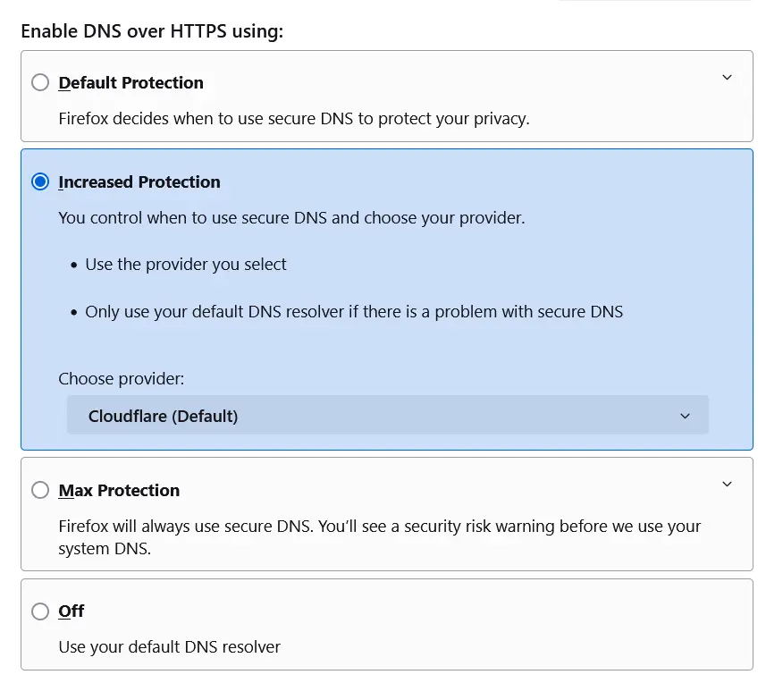Expand the Default Protection chevron

point(727,78)
